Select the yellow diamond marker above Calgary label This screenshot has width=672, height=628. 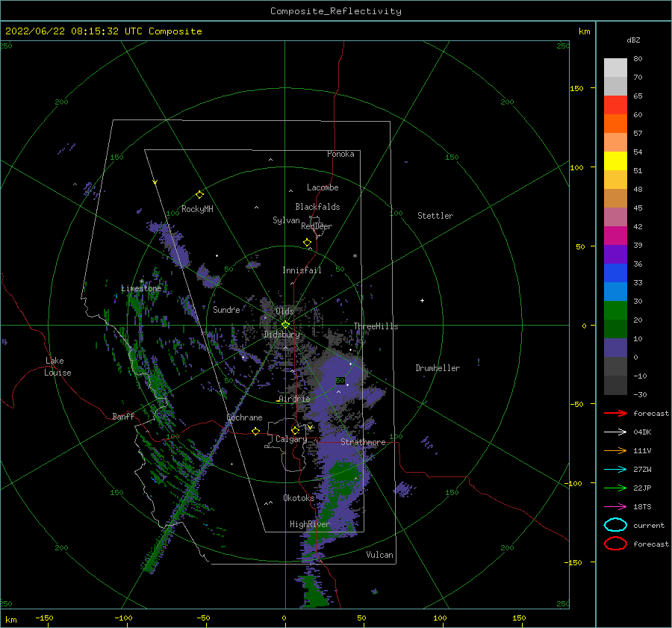(295, 430)
